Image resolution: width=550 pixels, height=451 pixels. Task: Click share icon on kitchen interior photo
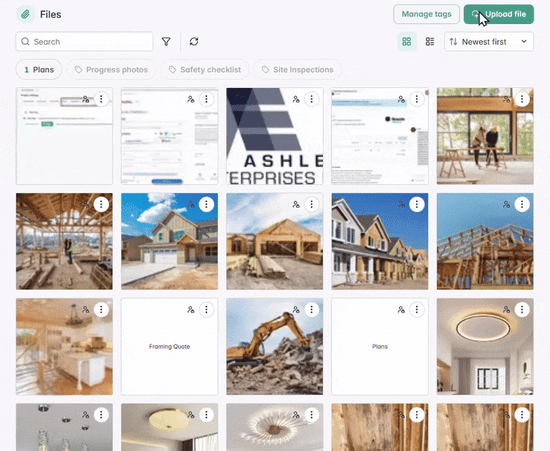pos(86,310)
